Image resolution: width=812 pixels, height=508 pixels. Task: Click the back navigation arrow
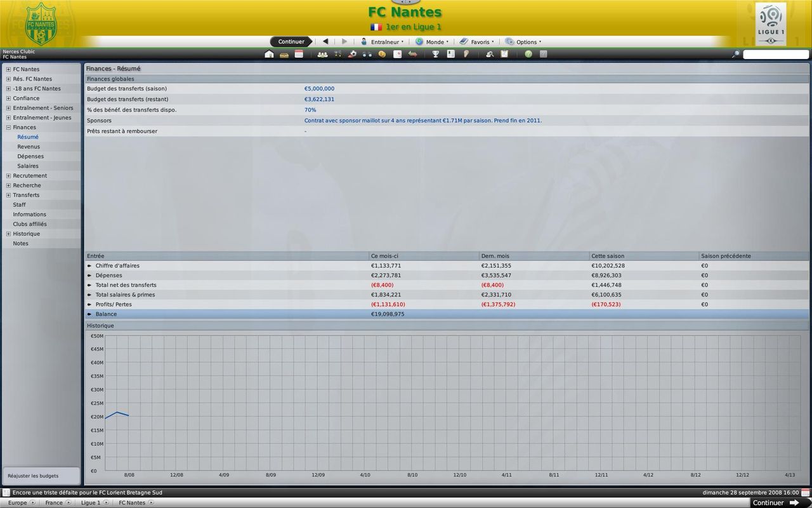coord(325,42)
